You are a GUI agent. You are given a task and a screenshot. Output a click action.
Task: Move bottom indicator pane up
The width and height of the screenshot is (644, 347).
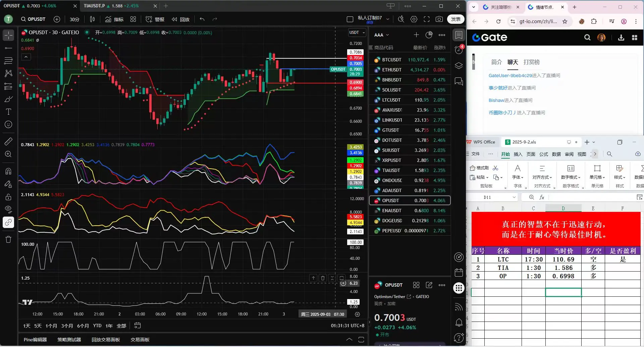pos(313,278)
